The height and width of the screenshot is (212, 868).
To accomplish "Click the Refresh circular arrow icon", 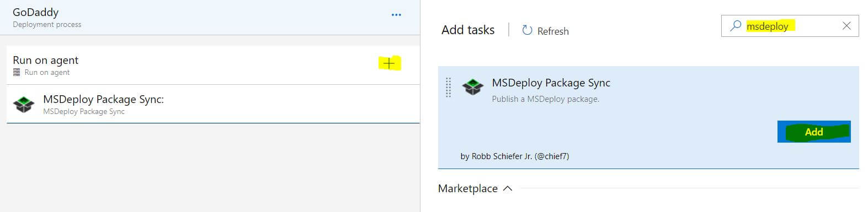I will (x=527, y=30).
